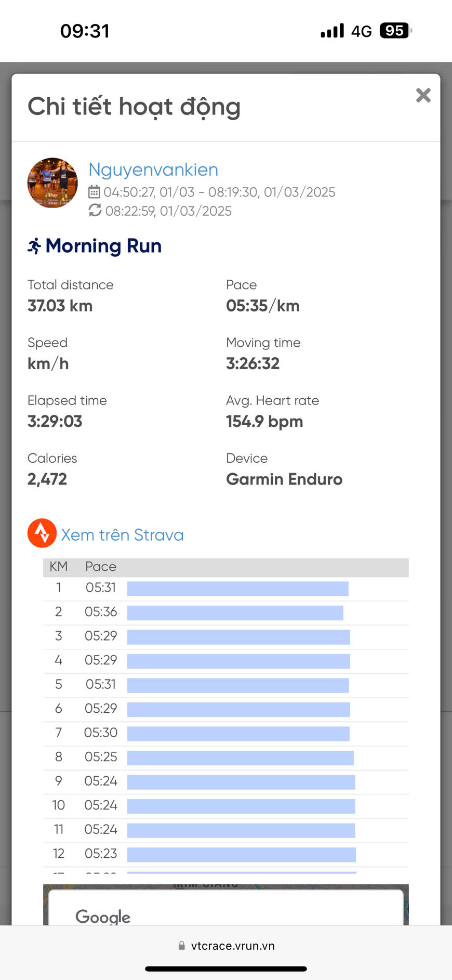The height and width of the screenshot is (980, 452).
Task: Click the calendar icon beside activity time
Action: click(94, 192)
